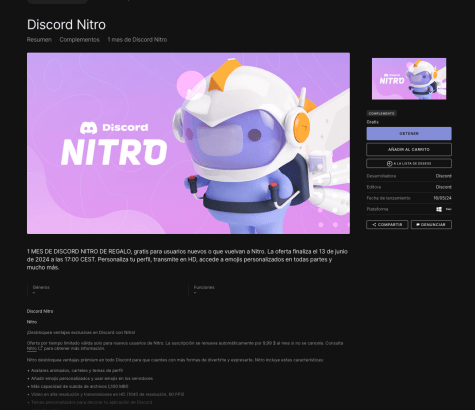Click '¡Desbloquea ventajas exclusivas en Discord con Nitro!'
Screen dimensions: 475x410
[x=81, y=332]
